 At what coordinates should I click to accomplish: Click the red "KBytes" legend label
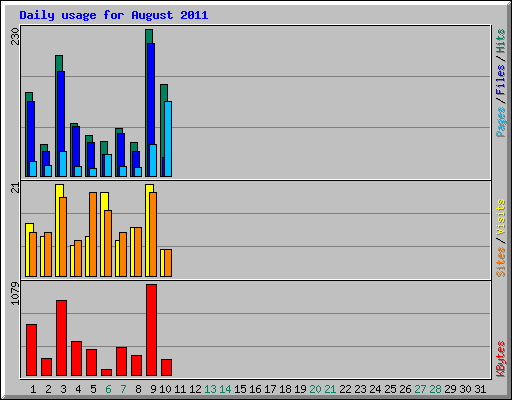[500, 359]
